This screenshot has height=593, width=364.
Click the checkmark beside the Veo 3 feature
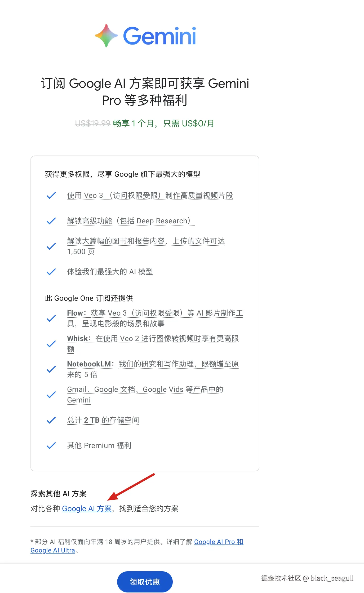pyautogui.click(x=51, y=195)
